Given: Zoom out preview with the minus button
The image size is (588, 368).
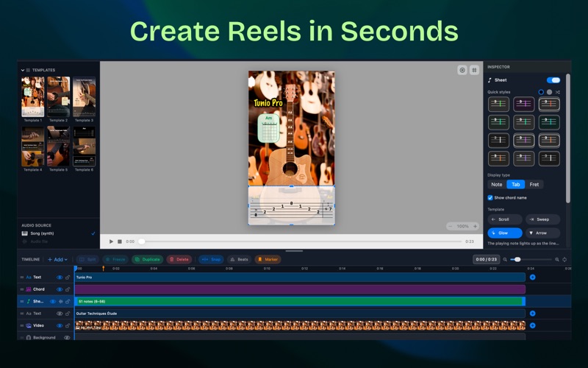Looking at the screenshot, I should pyautogui.click(x=451, y=226).
